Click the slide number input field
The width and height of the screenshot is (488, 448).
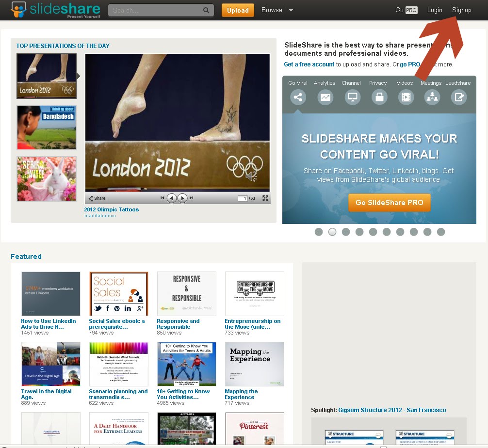click(x=243, y=198)
